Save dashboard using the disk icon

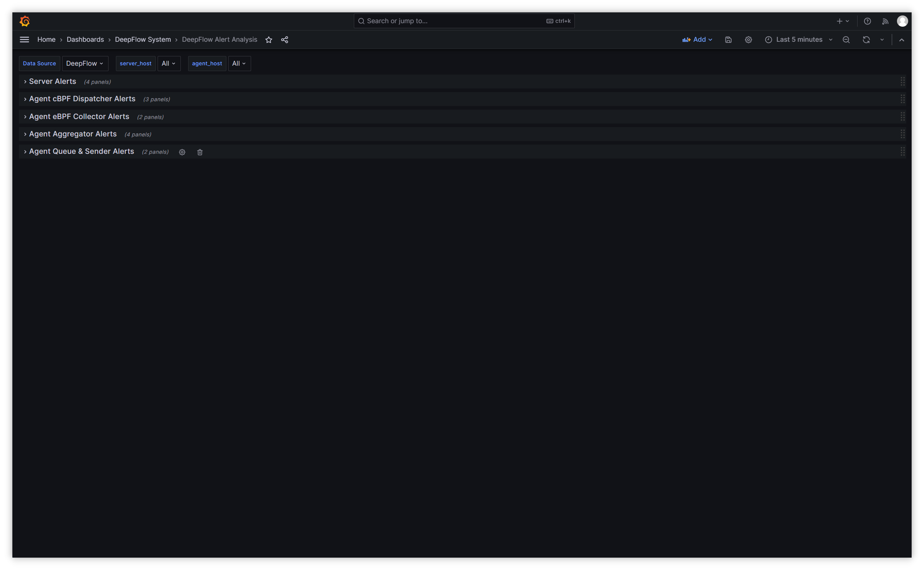(x=728, y=40)
